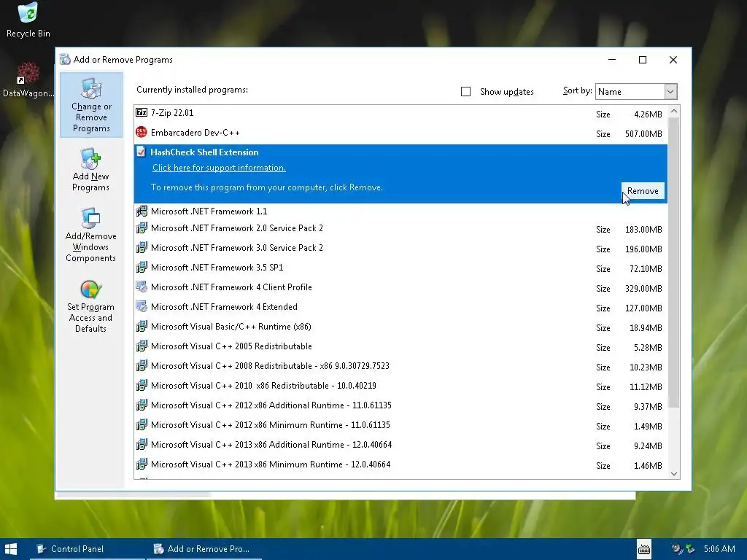Click the list scroll up arrow

[673, 112]
